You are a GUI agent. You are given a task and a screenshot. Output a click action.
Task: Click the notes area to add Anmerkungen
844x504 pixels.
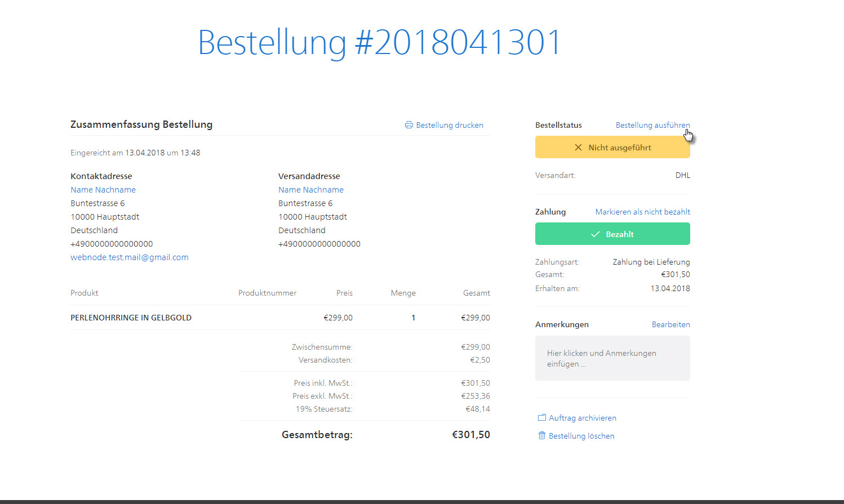tap(612, 358)
